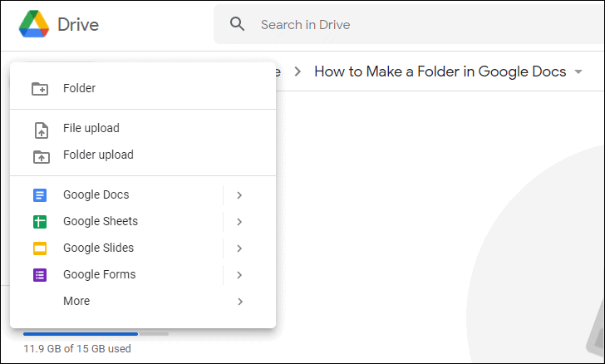
Task: Click the Folder upload icon
Action: pyautogui.click(x=42, y=157)
